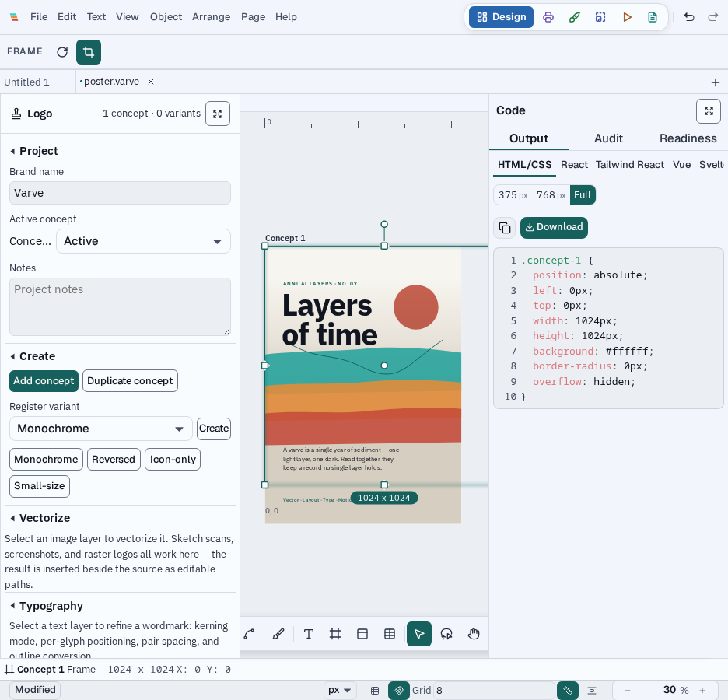Close the poster.varve tab

[x=151, y=82]
